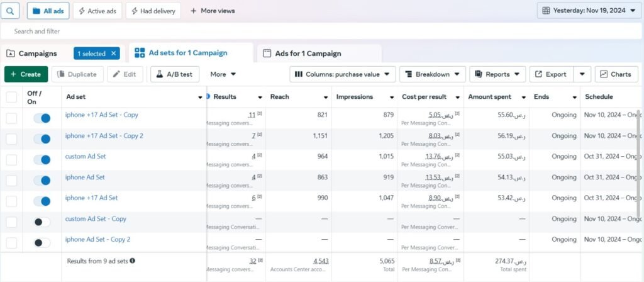This screenshot has width=644, height=282.
Task: Click the Export button
Action: pyautogui.click(x=550, y=74)
